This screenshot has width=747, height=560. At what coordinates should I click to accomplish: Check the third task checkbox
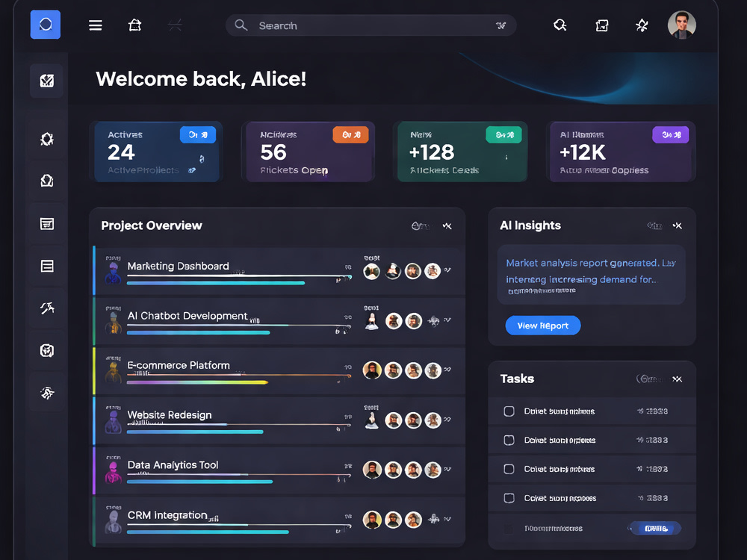click(x=509, y=469)
